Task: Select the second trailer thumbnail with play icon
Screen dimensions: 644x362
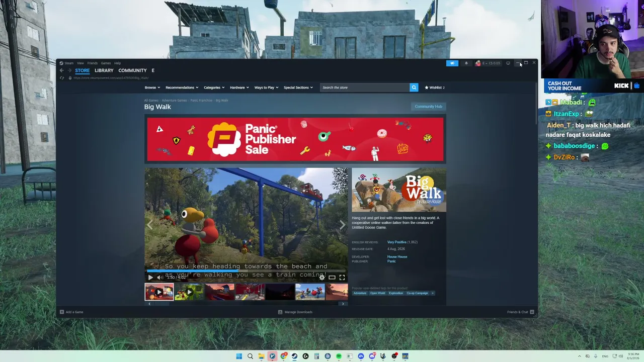Action: click(x=189, y=292)
